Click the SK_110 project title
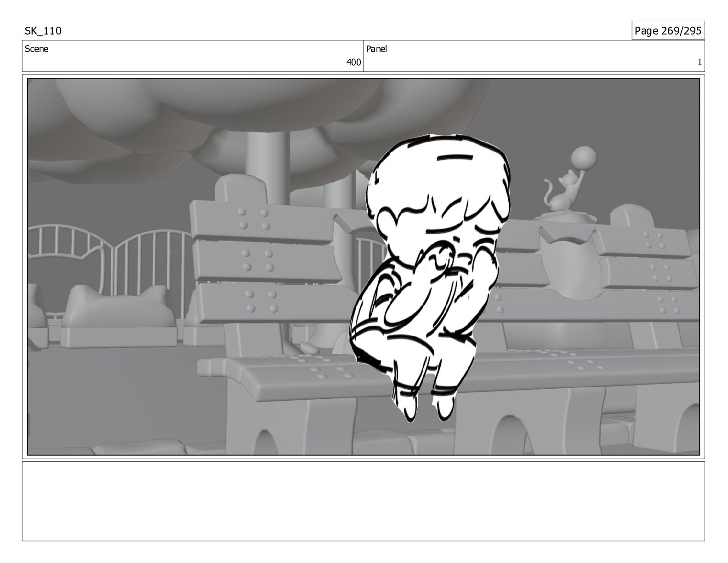Screen dimensions: 728x563 43,31
